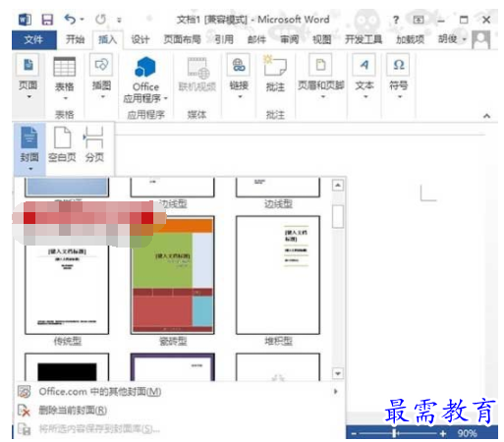The image size is (504, 442).
Task: Click the Word application icon in title bar
Action: 25,20
